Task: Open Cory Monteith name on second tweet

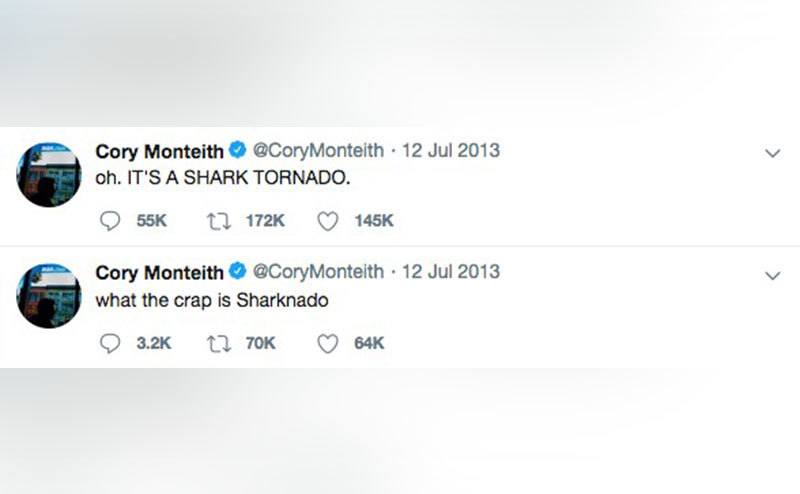Action: point(158,272)
